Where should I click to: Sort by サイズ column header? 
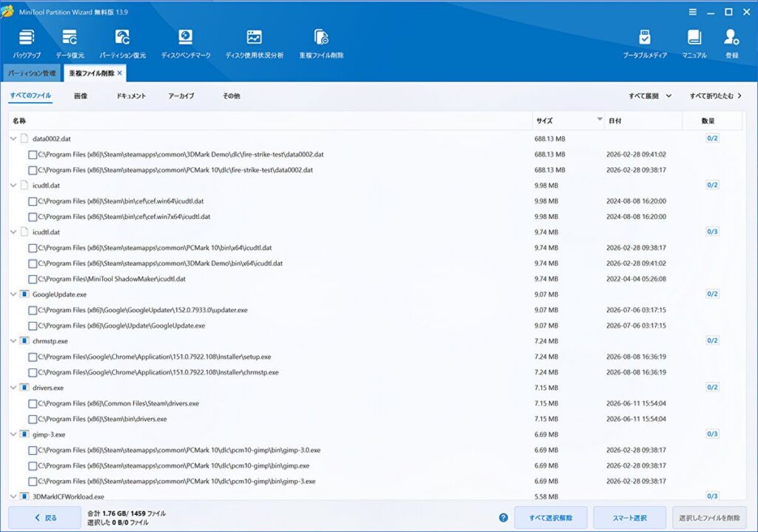568,121
